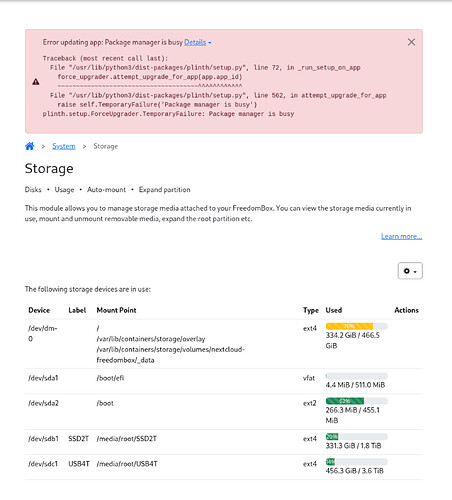
Task: Click the /dev/sdc1 usage bar
Action: (357, 462)
